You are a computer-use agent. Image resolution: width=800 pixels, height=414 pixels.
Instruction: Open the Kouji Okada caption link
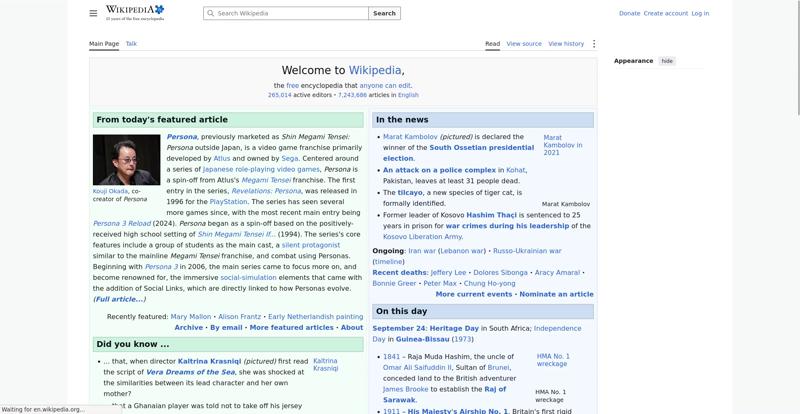click(x=111, y=191)
